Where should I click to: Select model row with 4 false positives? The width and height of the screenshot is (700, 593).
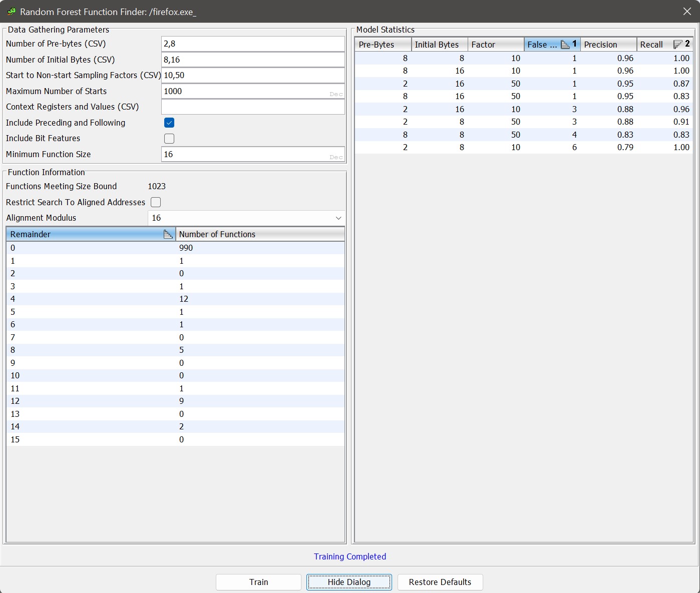coord(524,135)
